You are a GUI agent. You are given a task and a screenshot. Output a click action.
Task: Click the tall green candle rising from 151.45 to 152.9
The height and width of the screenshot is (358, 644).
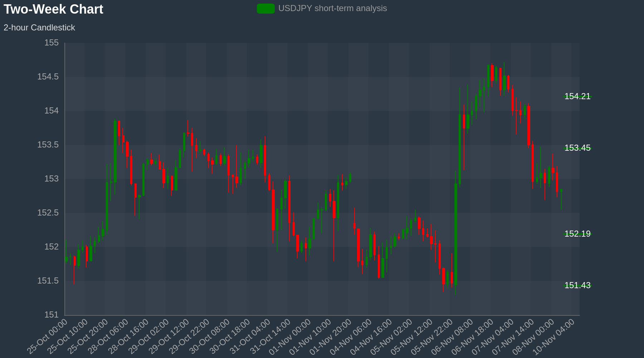point(456,234)
